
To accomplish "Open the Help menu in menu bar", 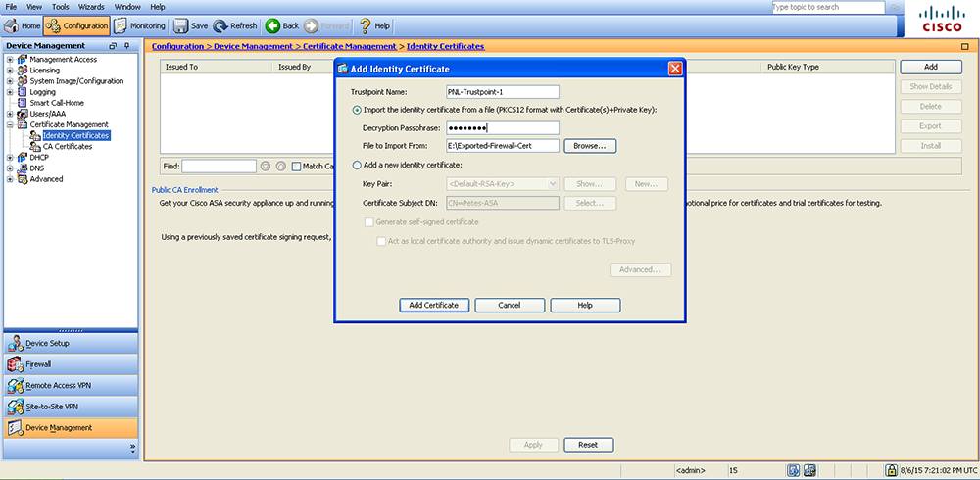I will click(x=158, y=7).
